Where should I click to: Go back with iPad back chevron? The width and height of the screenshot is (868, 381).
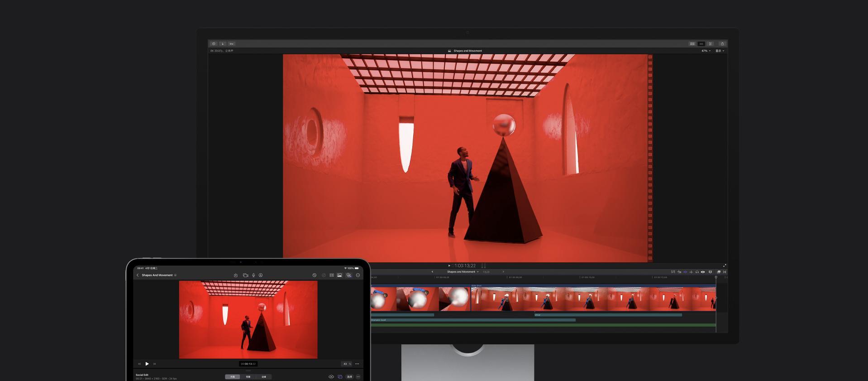pos(138,275)
